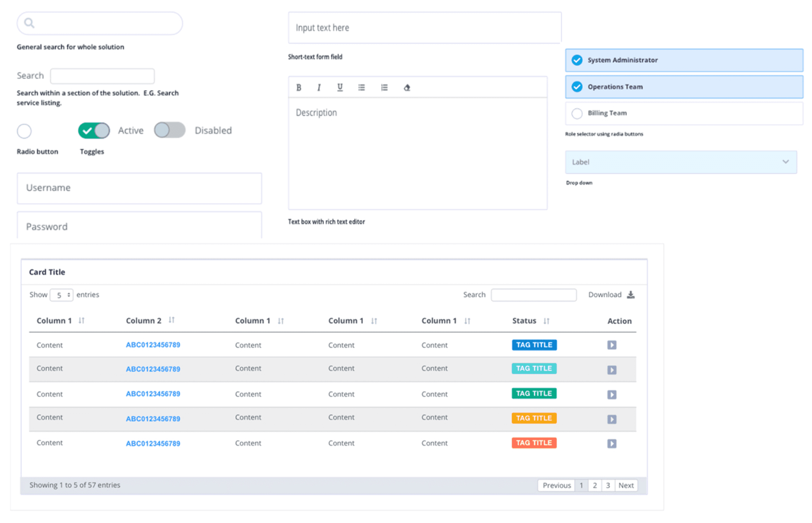Insert numbered list in description editor
812x523 pixels.
click(384, 87)
